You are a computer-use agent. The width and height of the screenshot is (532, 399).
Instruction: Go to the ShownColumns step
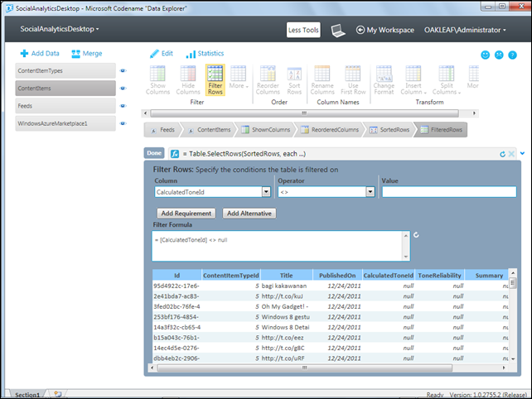[x=266, y=130]
